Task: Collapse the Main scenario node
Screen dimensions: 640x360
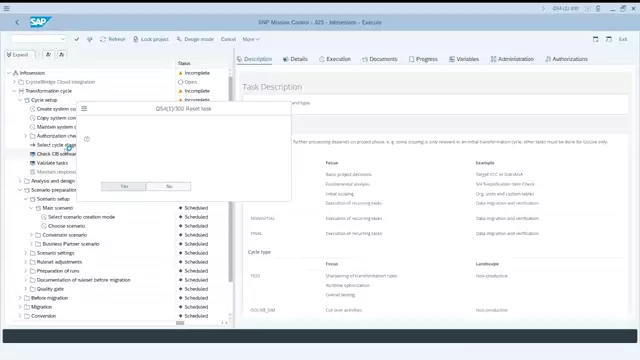Action: click(31, 208)
